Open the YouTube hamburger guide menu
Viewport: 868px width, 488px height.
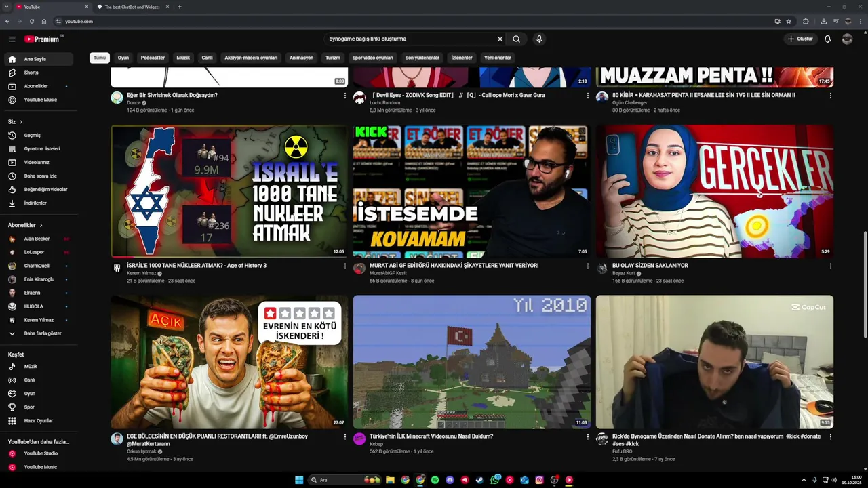12,39
